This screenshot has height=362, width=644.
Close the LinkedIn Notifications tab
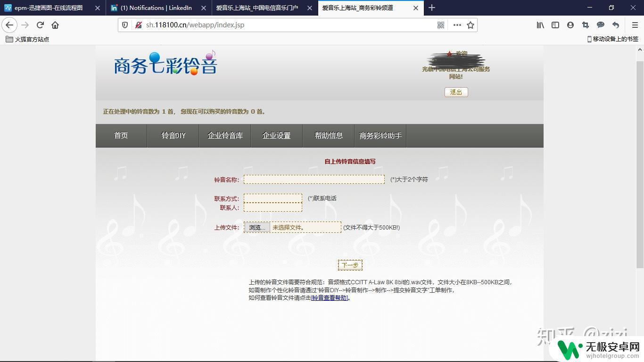204,8
